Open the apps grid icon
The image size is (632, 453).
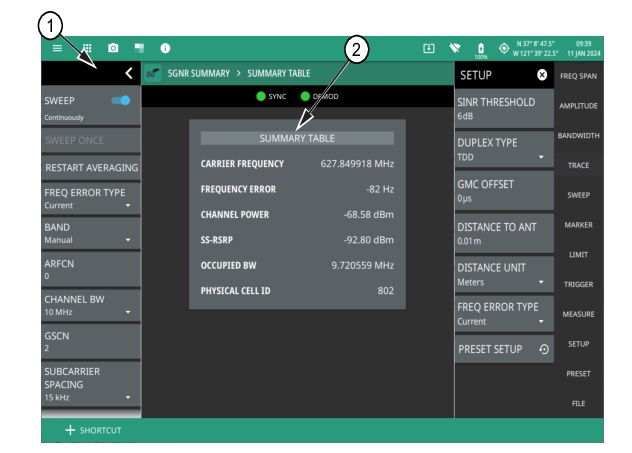click(x=87, y=48)
